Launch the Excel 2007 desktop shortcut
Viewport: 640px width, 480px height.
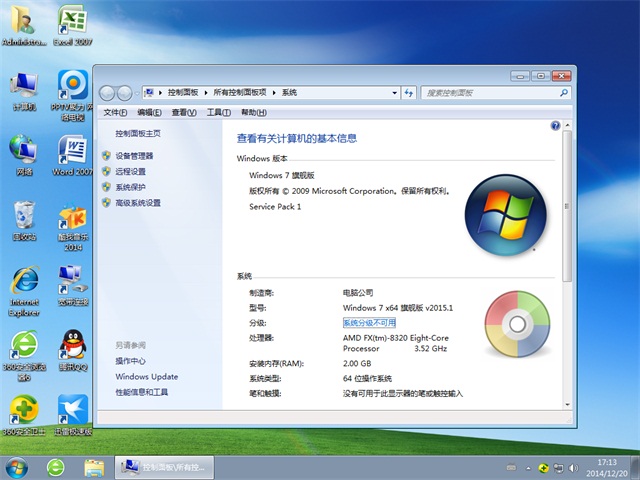[73, 24]
